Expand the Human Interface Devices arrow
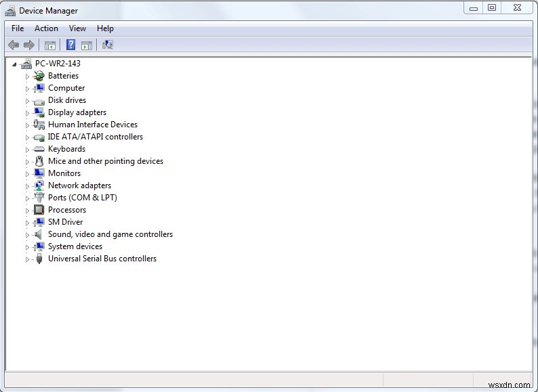Image resolution: width=538 pixels, height=392 pixels. tap(28, 125)
